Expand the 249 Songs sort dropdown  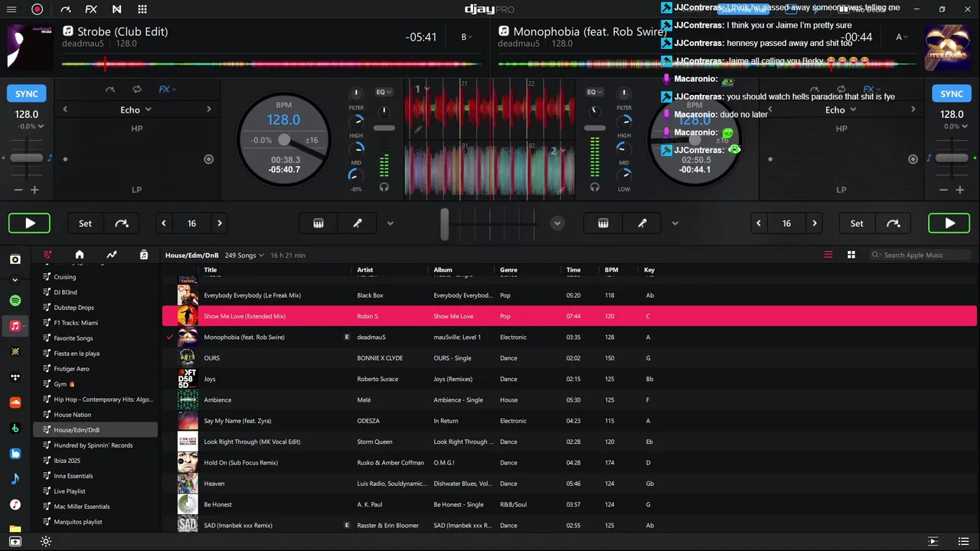[244, 255]
